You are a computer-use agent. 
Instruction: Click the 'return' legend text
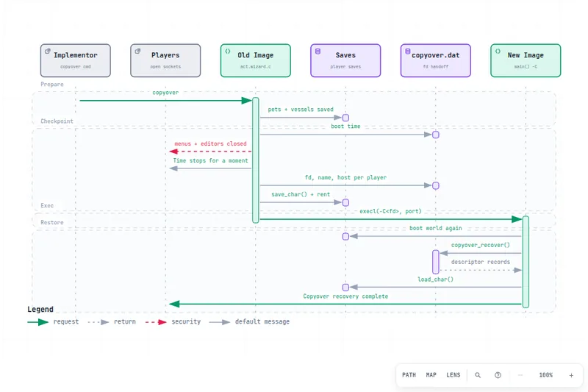click(x=125, y=321)
